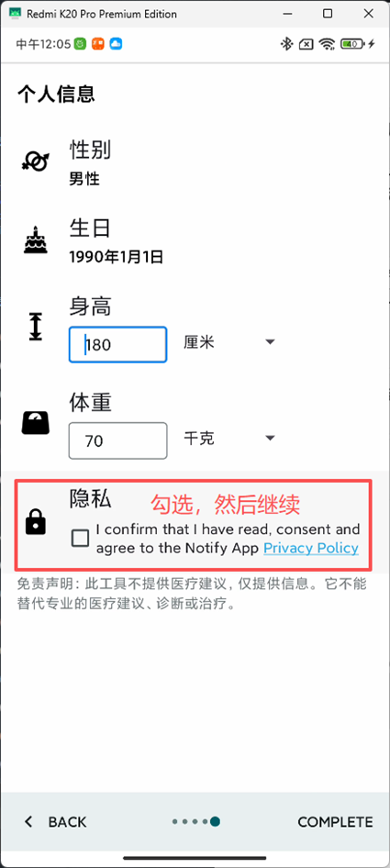Click the birthday cake icon
This screenshot has width=390, height=868.
tap(36, 239)
